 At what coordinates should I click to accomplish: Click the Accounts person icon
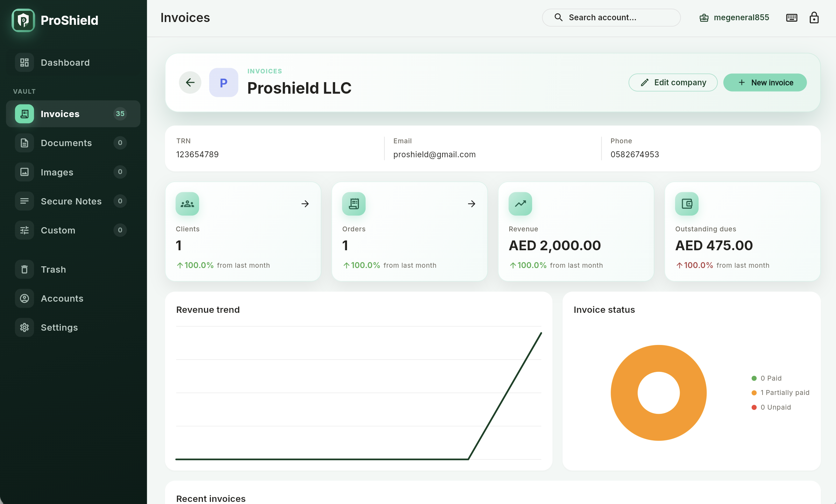click(x=24, y=298)
